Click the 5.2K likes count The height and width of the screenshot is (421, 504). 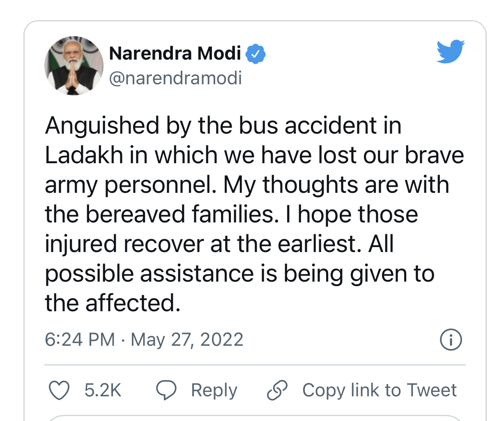point(103,390)
